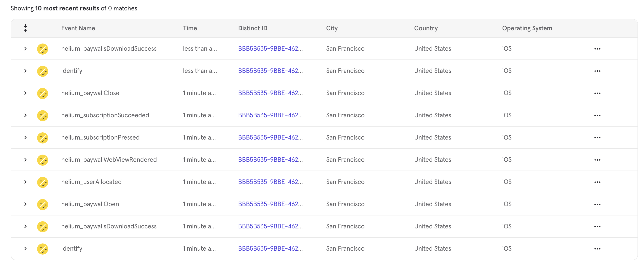The width and height of the screenshot is (644, 274).
Task: Click the Operating System column header
Action: tap(527, 28)
